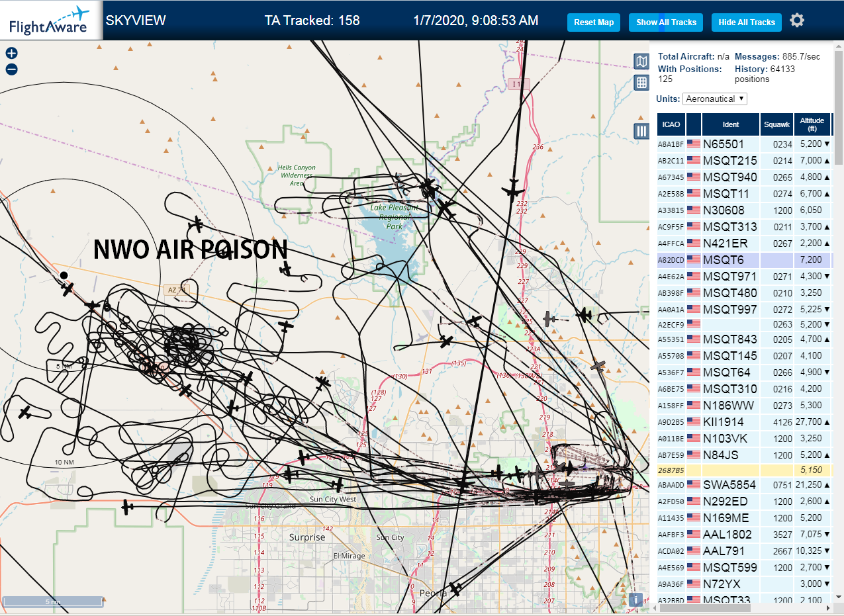Click the blank flag column header
This screenshot has height=616, width=844.
coord(694,124)
